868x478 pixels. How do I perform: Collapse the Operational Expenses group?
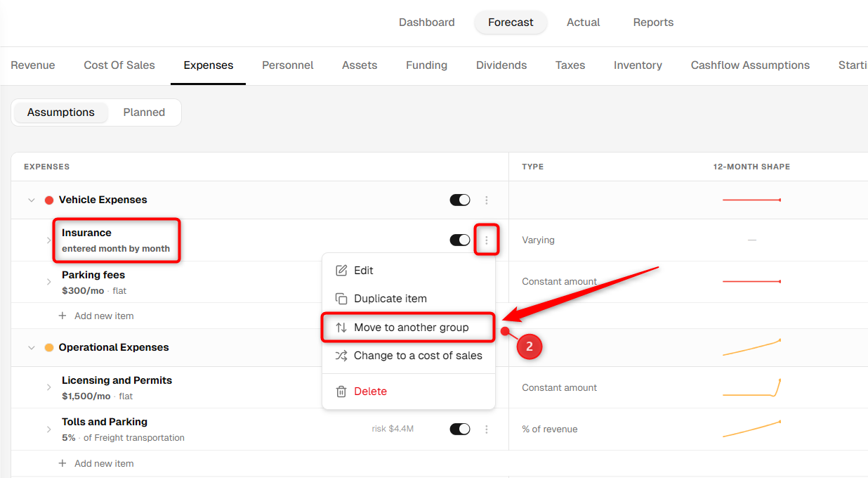click(31, 348)
